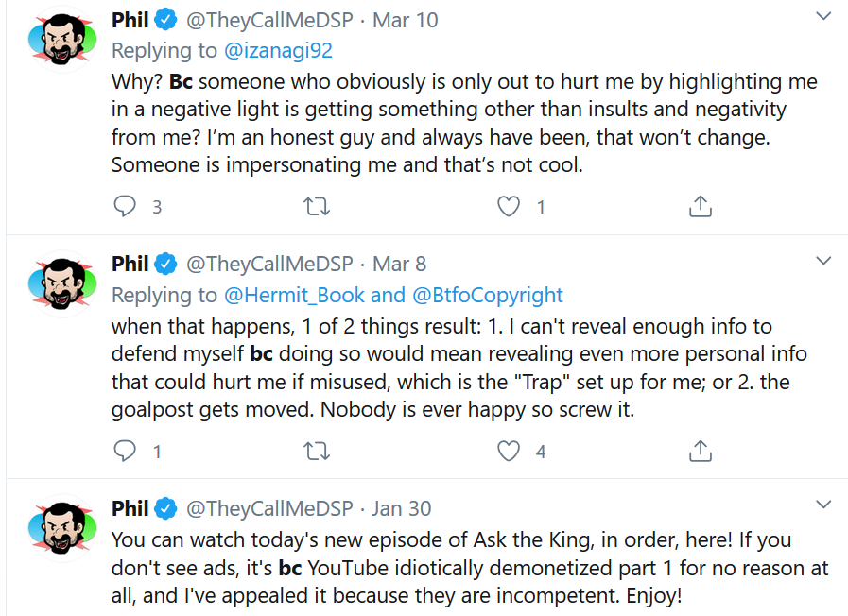Click Phil's avatar on the Mar 10 tweet

pos(62,40)
